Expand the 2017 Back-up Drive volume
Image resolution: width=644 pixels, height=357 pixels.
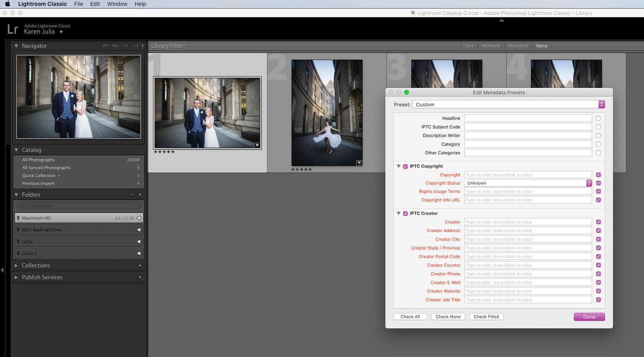point(138,230)
